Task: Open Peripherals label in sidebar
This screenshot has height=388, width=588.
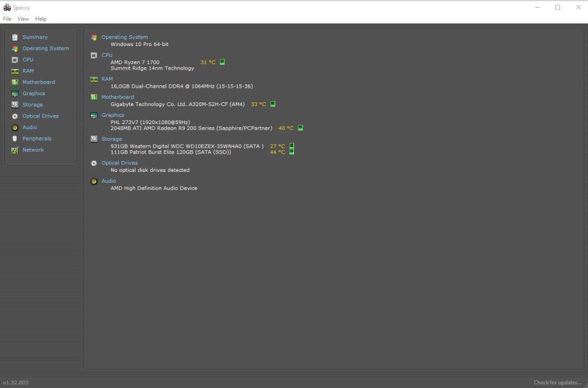Action: pos(37,138)
